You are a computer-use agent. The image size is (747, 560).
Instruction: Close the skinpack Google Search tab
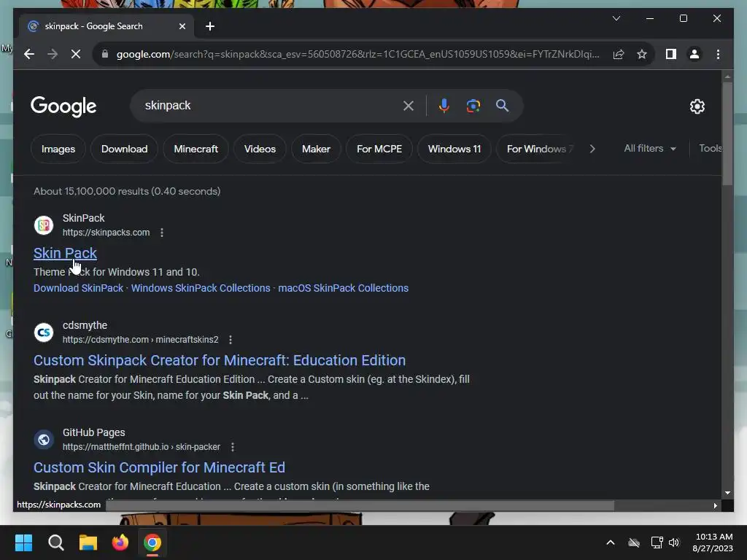[182, 26]
